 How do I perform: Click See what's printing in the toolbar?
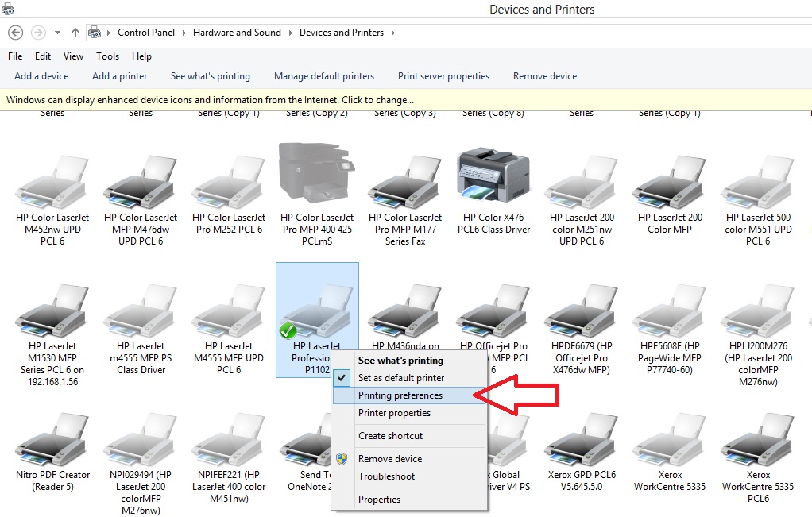click(x=211, y=76)
